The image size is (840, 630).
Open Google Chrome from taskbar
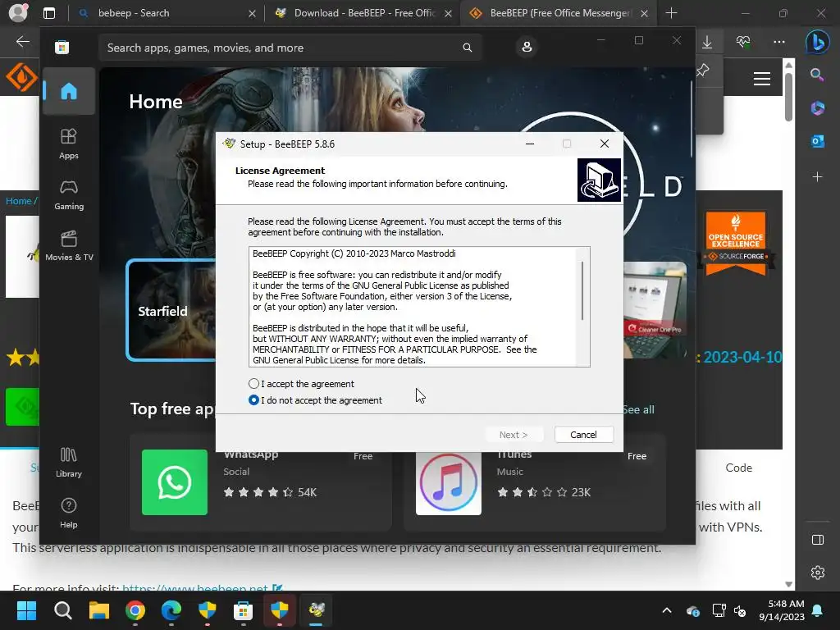(x=135, y=610)
